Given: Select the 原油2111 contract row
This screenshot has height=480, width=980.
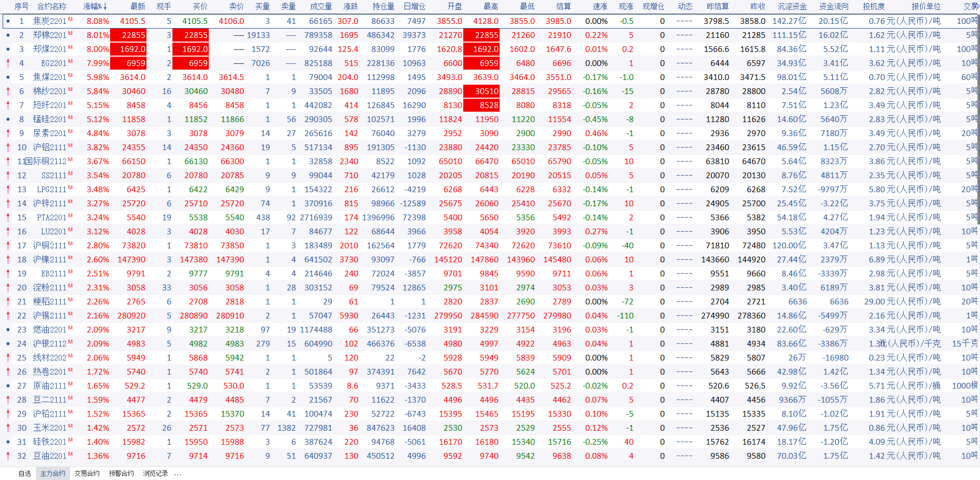Looking at the screenshot, I should (490, 385).
